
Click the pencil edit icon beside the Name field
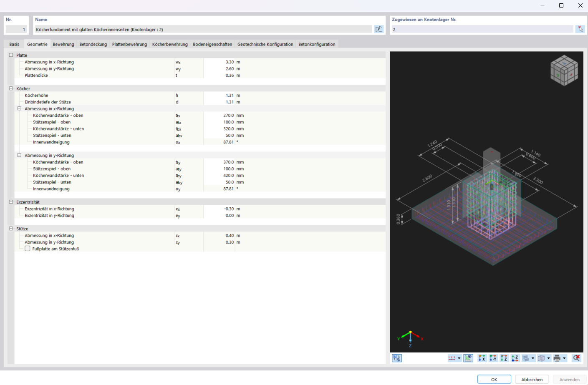point(379,29)
